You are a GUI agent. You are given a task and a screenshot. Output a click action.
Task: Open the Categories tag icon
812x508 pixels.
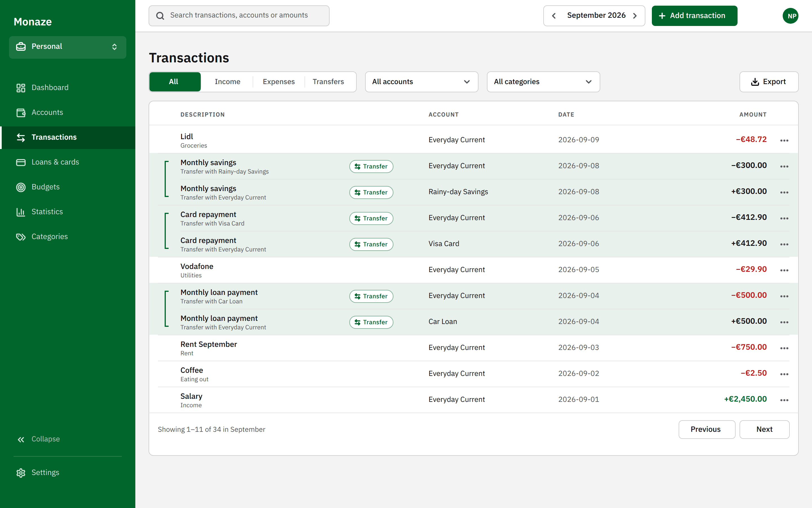point(21,237)
